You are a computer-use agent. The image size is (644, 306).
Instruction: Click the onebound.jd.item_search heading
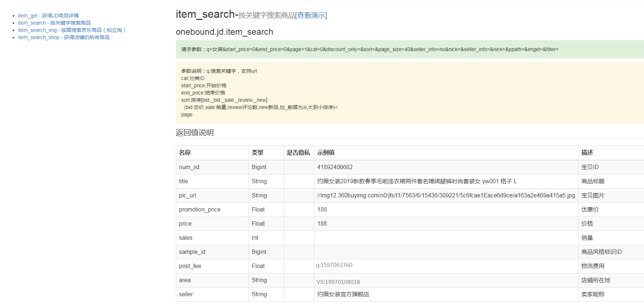pyautogui.click(x=224, y=32)
